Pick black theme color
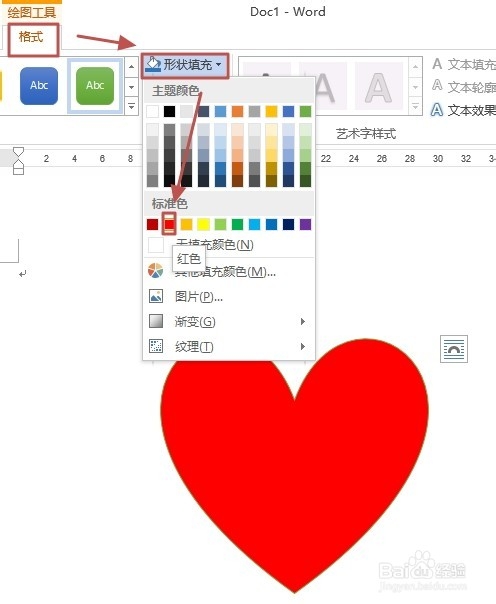The image size is (496, 604). pyautogui.click(x=169, y=111)
